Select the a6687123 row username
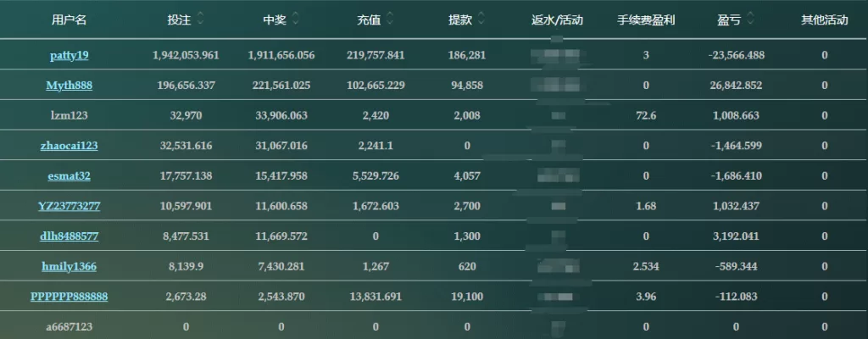Image resolution: width=868 pixels, height=339 pixels. (69, 327)
